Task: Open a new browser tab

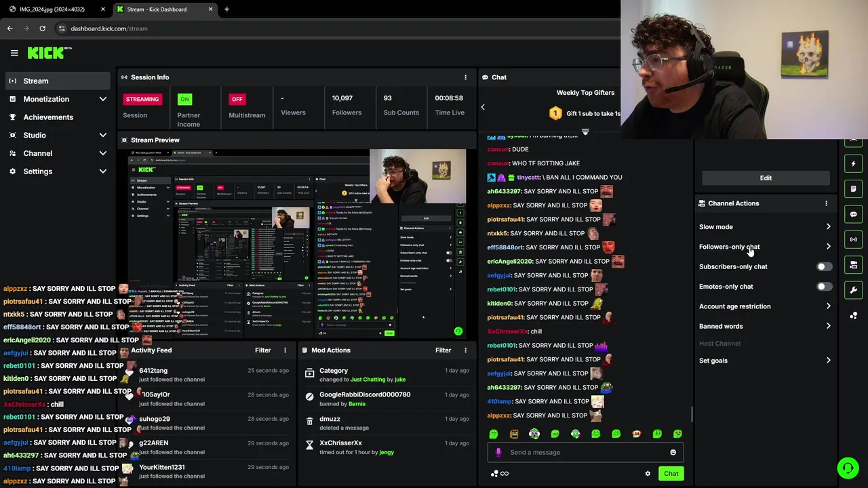Action: [x=226, y=9]
